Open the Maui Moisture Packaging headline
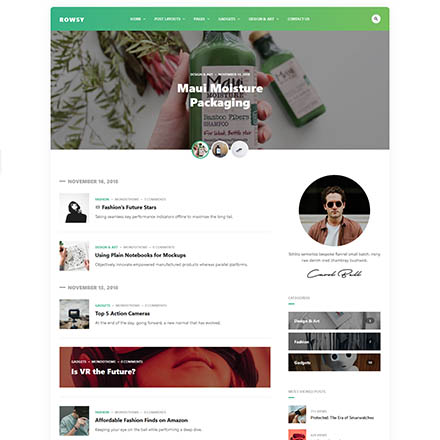This screenshot has height=440, width=440. 220,95
